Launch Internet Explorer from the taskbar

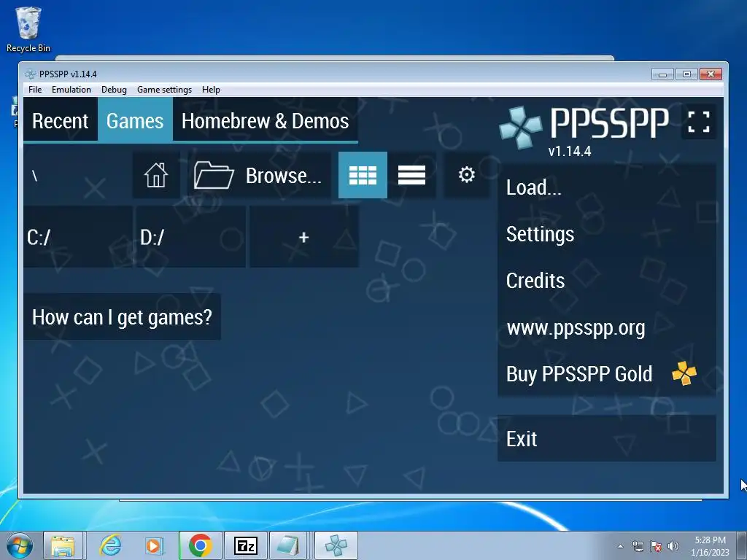[x=110, y=545]
